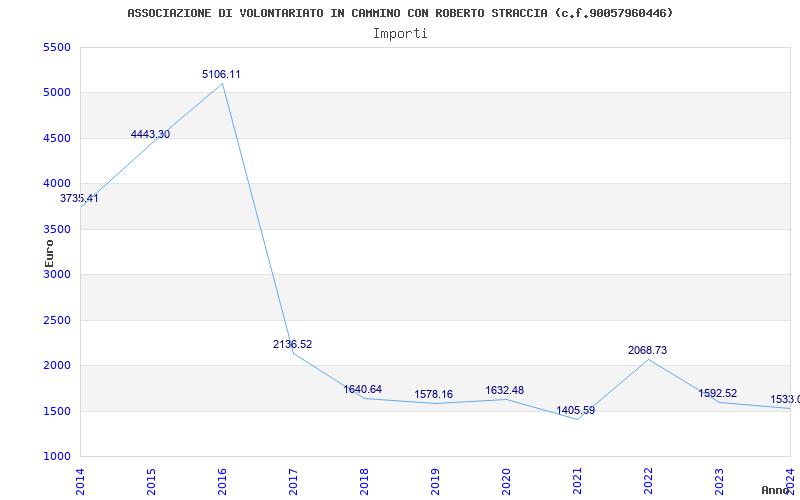This screenshot has width=800, height=500.
Task: Click the 2018 year label
Action: (364, 482)
